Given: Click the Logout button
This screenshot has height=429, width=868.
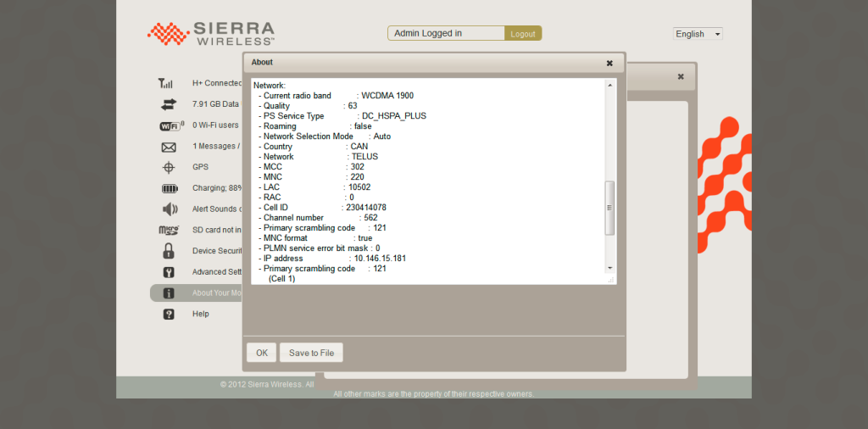Looking at the screenshot, I should coord(523,34).
